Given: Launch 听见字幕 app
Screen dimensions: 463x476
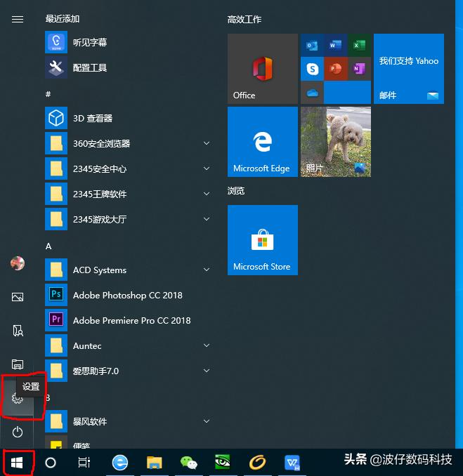Looking at the screenshot, I should tap(128, 42).
